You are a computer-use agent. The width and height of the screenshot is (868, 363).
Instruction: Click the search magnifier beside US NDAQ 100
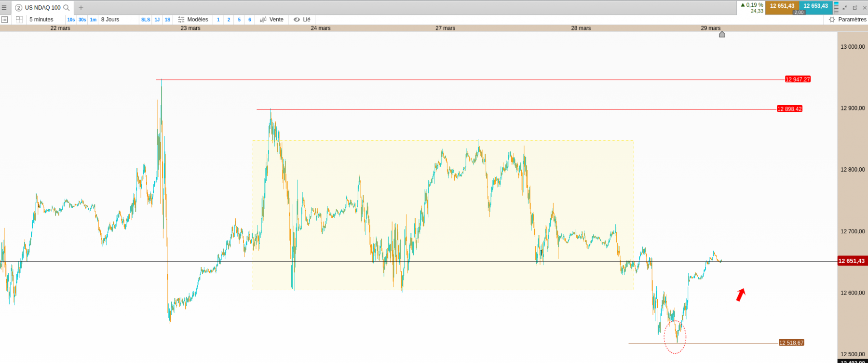[67, 8]
